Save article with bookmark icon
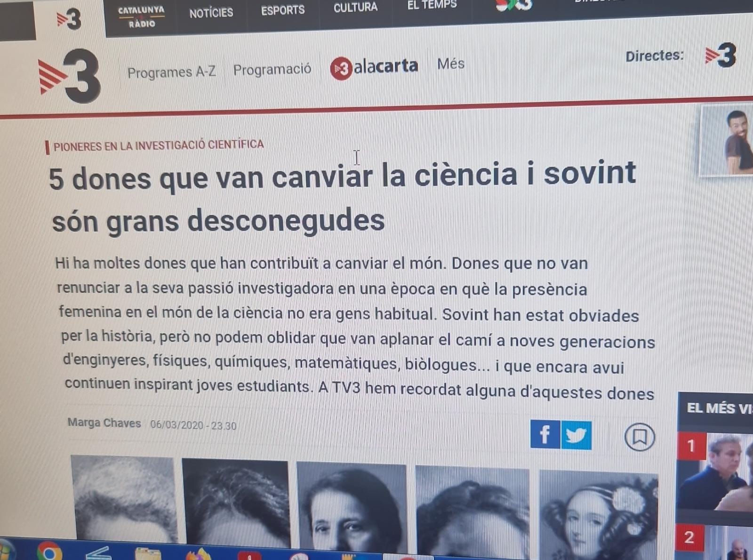 [640, 437]
